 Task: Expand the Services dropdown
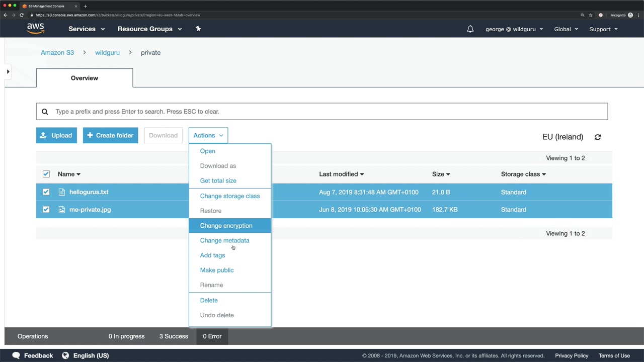pos(87,29)
